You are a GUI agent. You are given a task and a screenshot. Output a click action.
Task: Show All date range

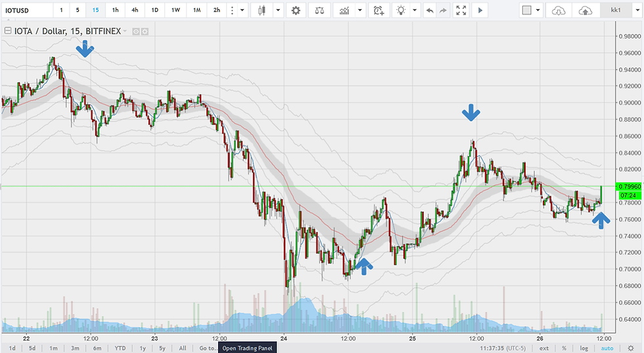[183, 348]
